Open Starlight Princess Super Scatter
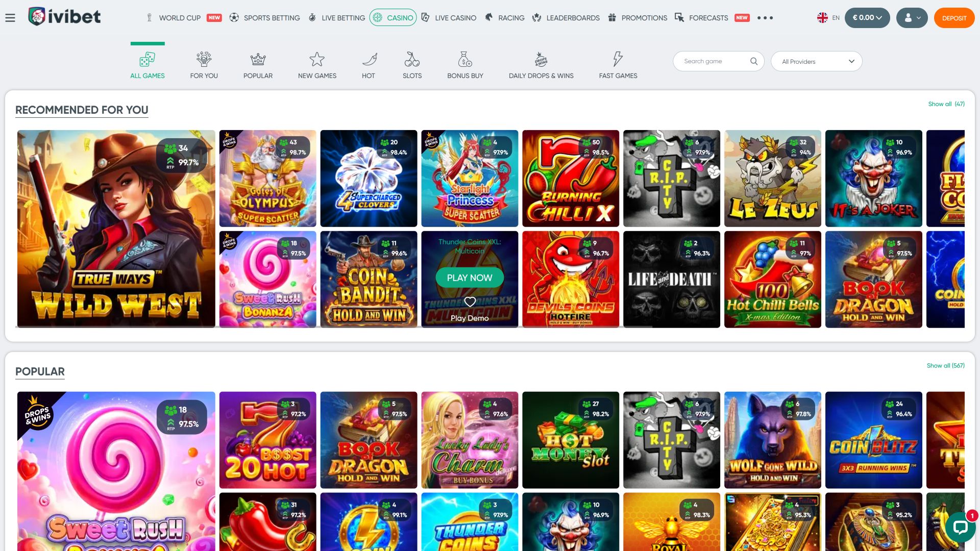This screenshot has height=551, width=980. pos(470,179)
